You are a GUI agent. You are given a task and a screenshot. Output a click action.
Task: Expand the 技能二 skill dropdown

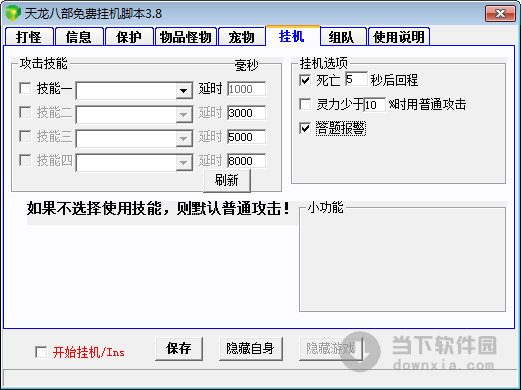184,114
